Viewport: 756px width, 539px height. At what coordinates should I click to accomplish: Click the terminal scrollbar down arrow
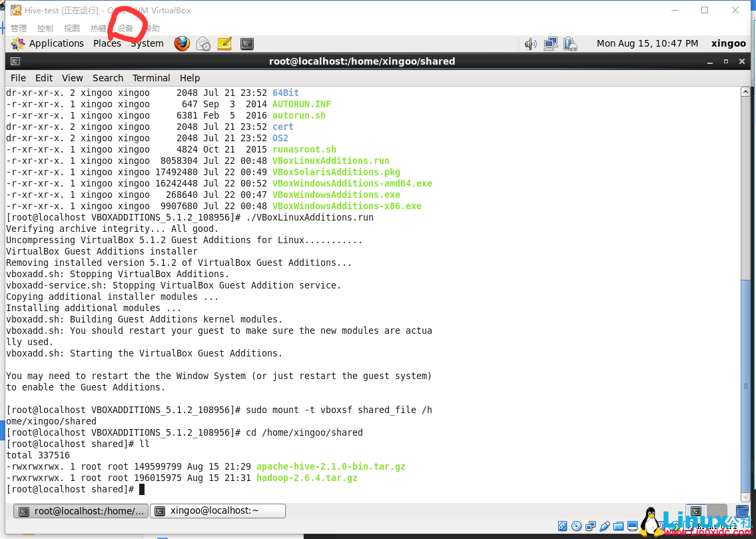coord(747,496)
